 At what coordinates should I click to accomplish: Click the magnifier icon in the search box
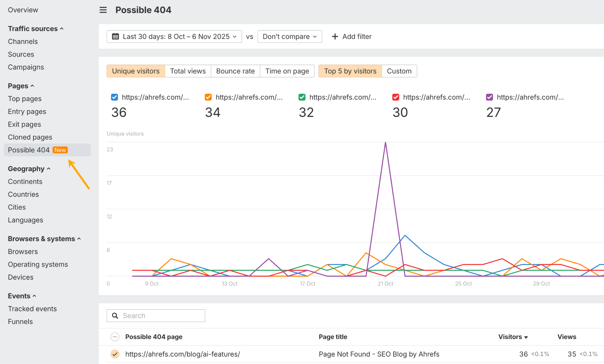tap(115, 315)
